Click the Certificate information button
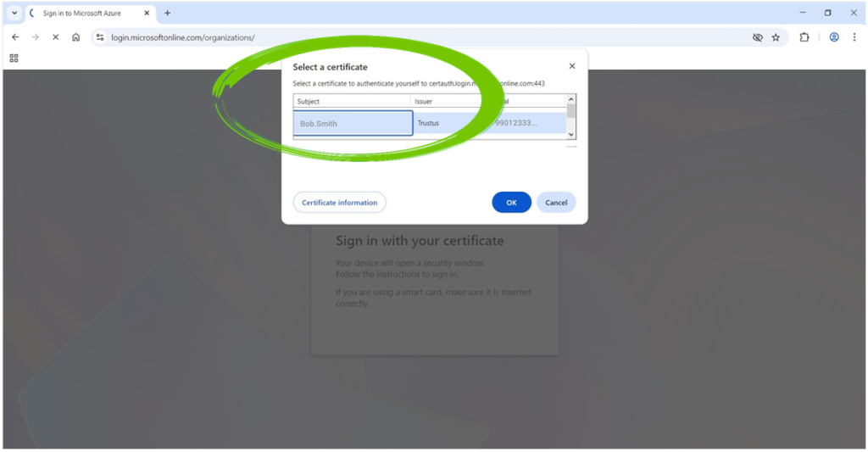Image resolution: width=868 pixels, height=452 pixels. click(339, 203)
